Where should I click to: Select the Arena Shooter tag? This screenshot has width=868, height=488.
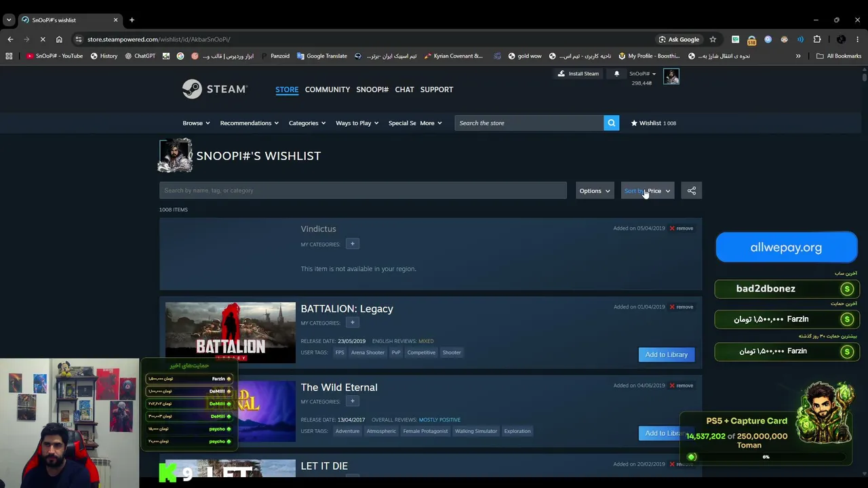tap(368, 352)
